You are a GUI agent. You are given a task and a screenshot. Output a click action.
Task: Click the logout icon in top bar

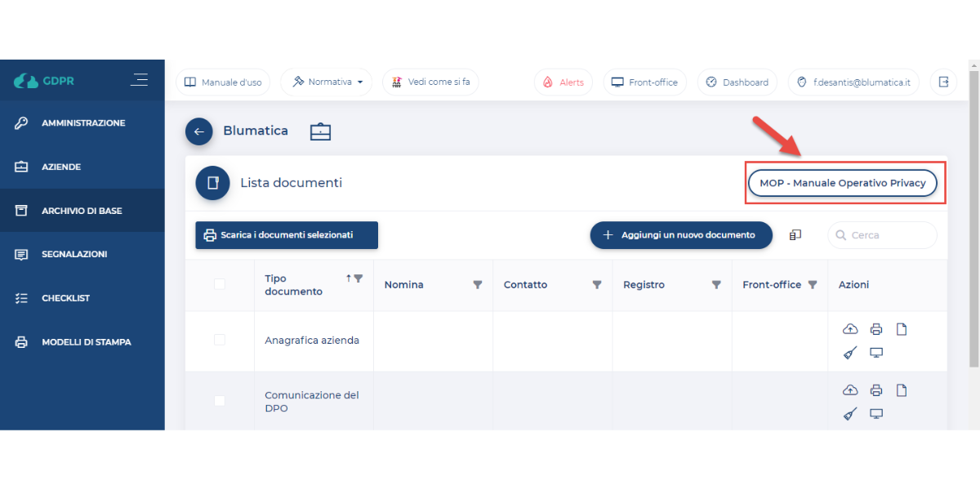(943, 82)
